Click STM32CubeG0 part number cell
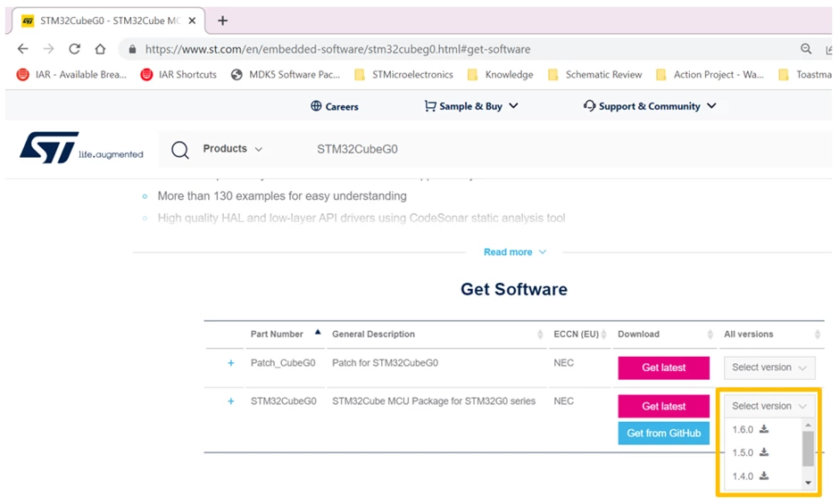This screenshot has height=504, width=839. (283, 401)
